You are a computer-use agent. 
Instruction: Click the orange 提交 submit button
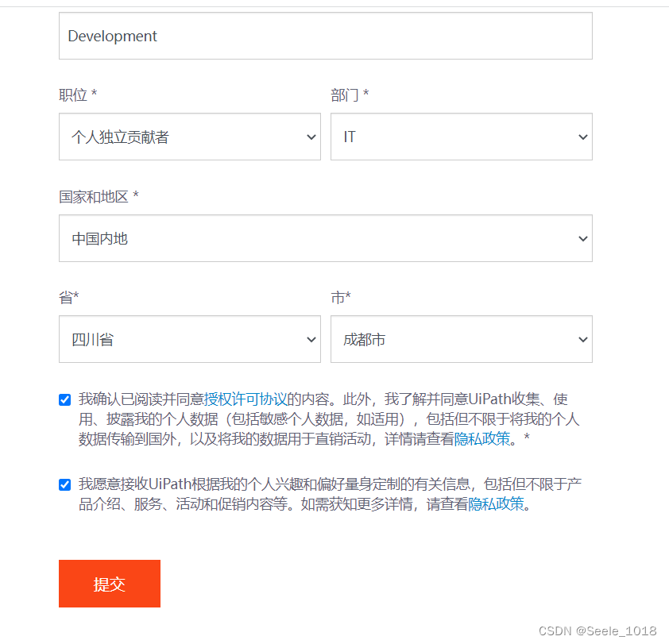coord(109,583)
